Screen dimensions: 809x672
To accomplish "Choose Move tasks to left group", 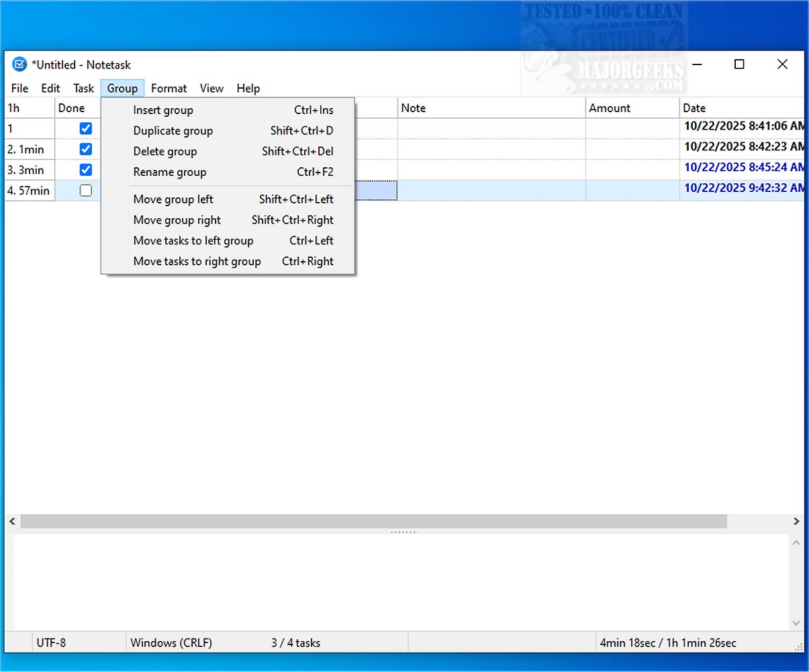I will click(x=228, y=240).
